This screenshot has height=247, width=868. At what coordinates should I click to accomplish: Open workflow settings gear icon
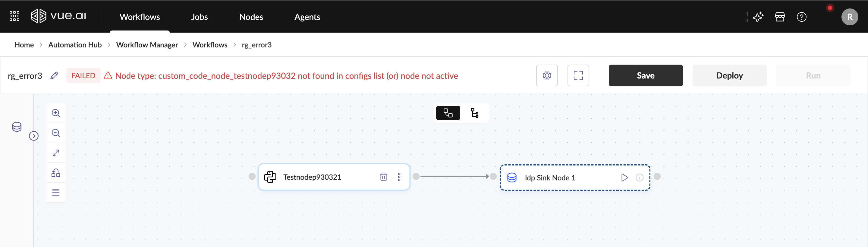546,75
